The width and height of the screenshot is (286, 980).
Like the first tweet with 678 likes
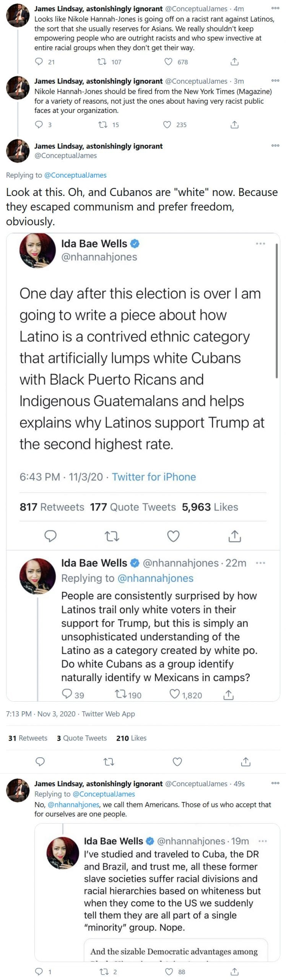click(x=168, y=62)
